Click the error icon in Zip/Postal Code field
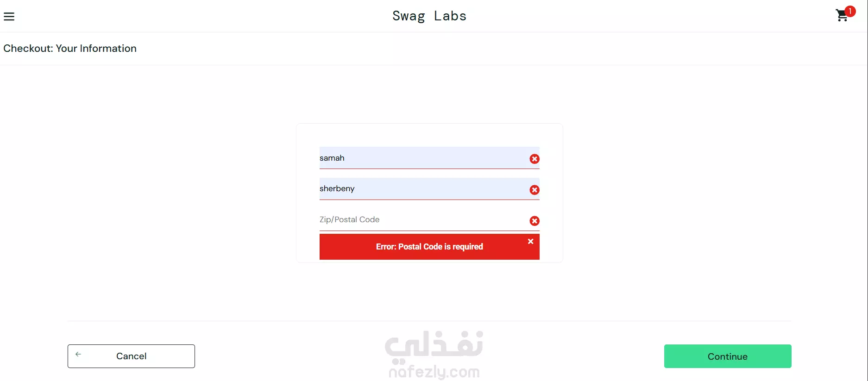Viewport: 868px width, 381px height. 535,221
